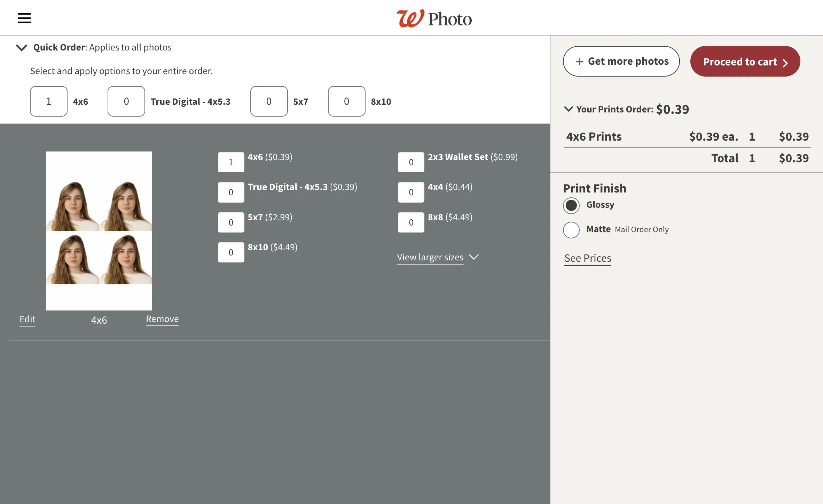Click the 4x6 caption under the photo
This screenshot has height=504, width=823.
(x=99, y=320)
